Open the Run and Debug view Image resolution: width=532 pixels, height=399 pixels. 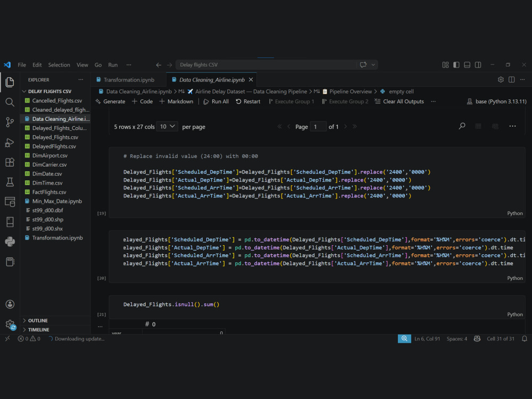[10, 143]
